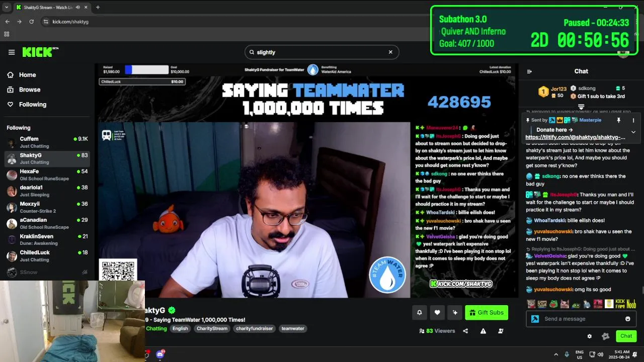Click the Gift Subs button
Image resolution: width=644 pixels, height=362 pixels.
[x=487, y=313]
